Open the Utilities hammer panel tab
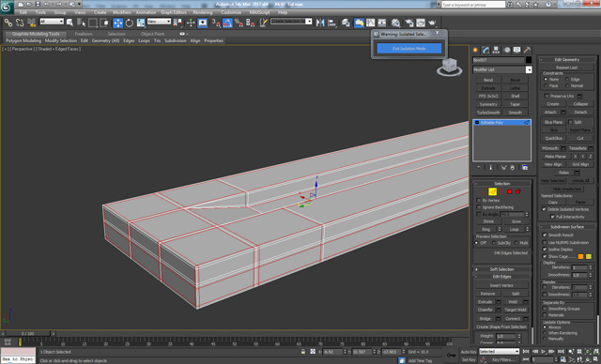 pyautogui.click(x=528, y=50)
